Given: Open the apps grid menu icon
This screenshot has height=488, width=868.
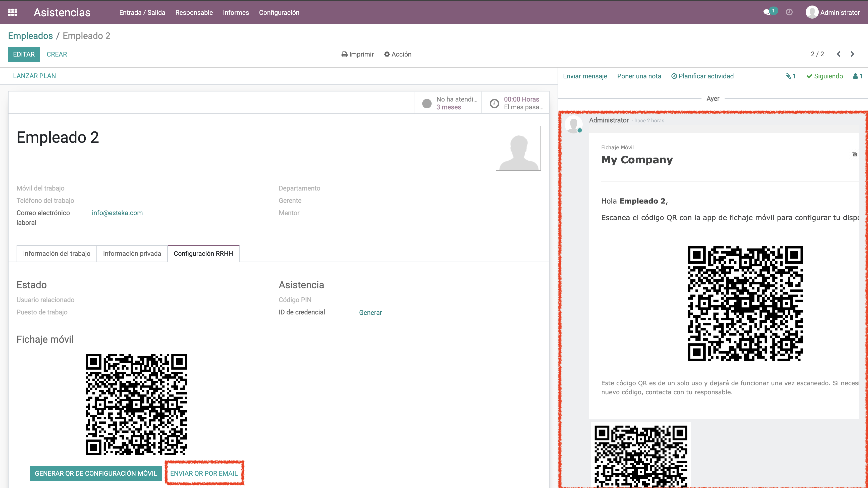Looking at the screenshot, I should 13,13.
